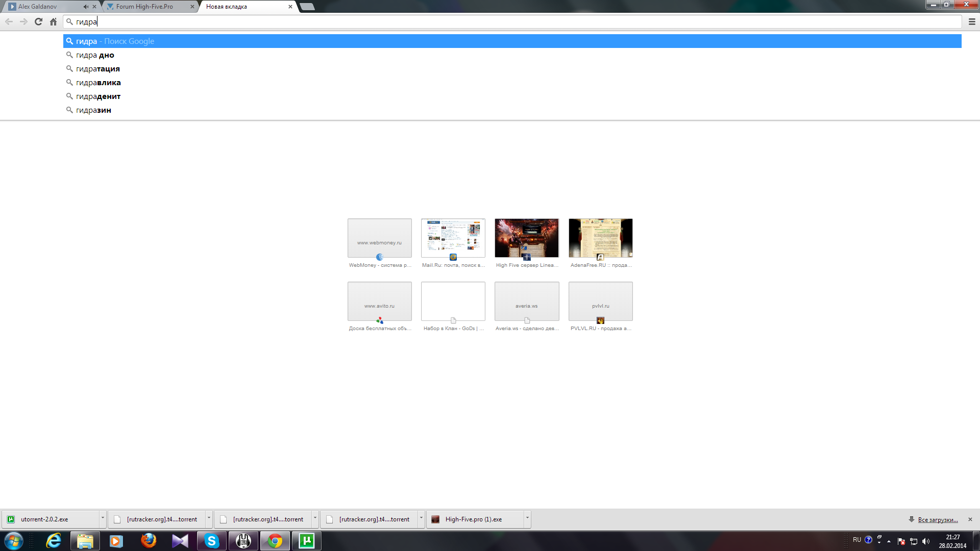980x551 pixels.
Task: Open a new tab button
Action: (x=307, y=7)
